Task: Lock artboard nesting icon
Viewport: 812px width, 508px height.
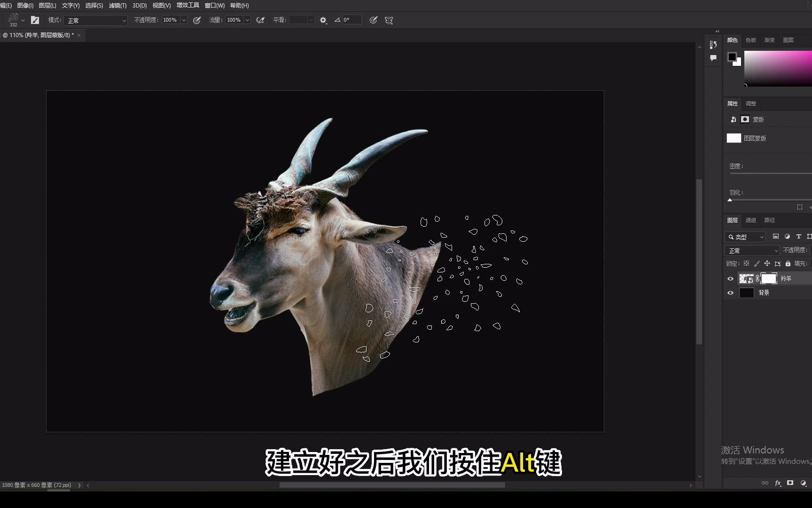Action: (777, 264)
